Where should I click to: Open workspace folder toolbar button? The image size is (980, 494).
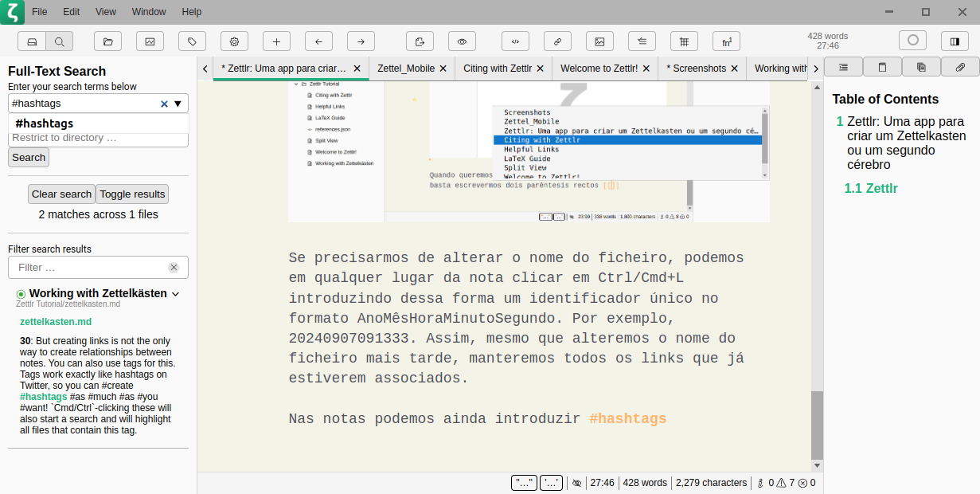point(107,41)
